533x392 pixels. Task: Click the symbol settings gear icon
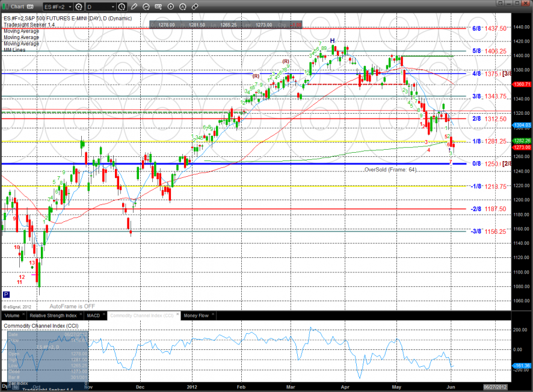pos(79,7)
